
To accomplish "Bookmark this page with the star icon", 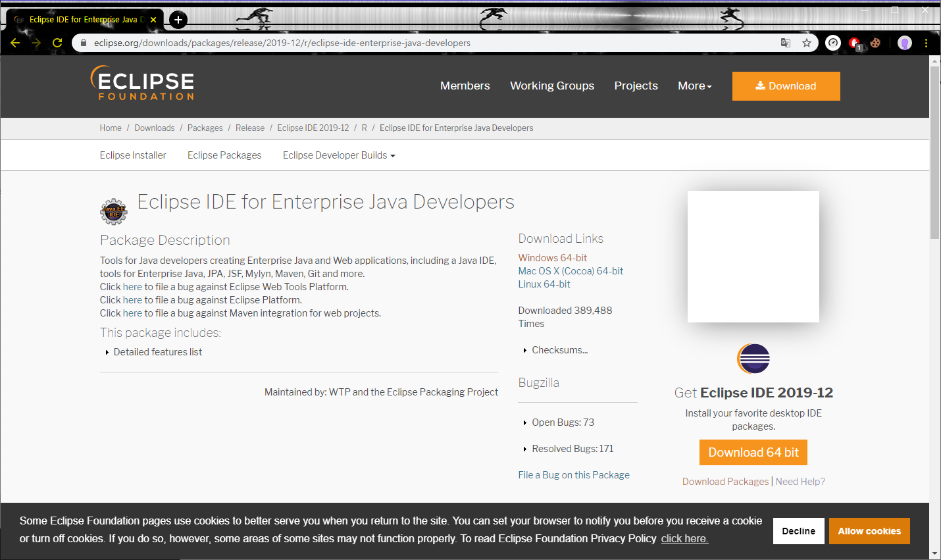I will pyautogui.click(x=807, y=43).
